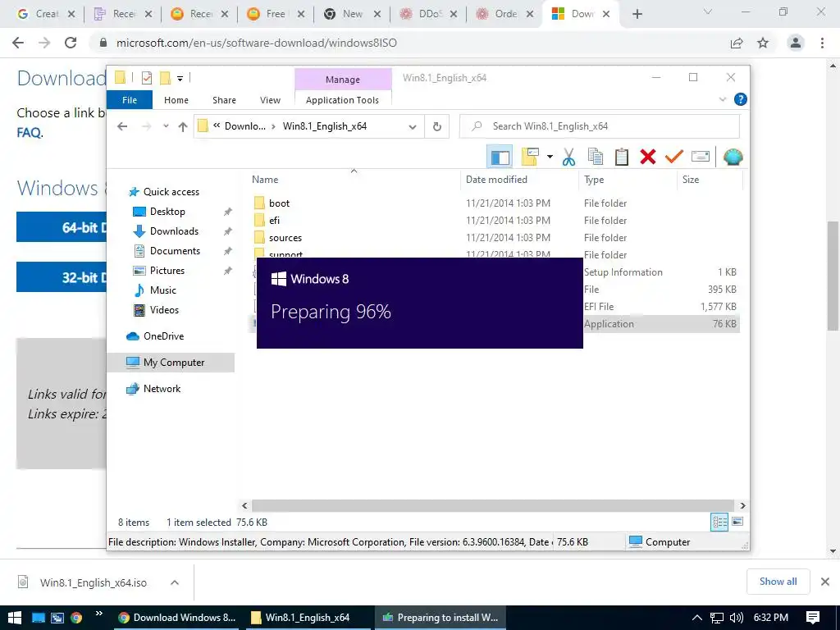
Task: Open Win8.1_English_x64.iso download options chevron
Action: [x=175, y=582]
